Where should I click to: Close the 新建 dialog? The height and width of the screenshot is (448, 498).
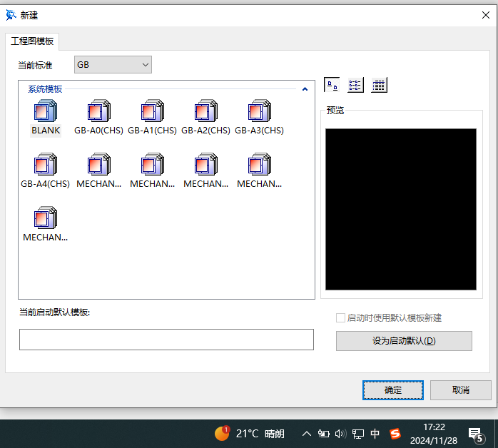(486, 15)
